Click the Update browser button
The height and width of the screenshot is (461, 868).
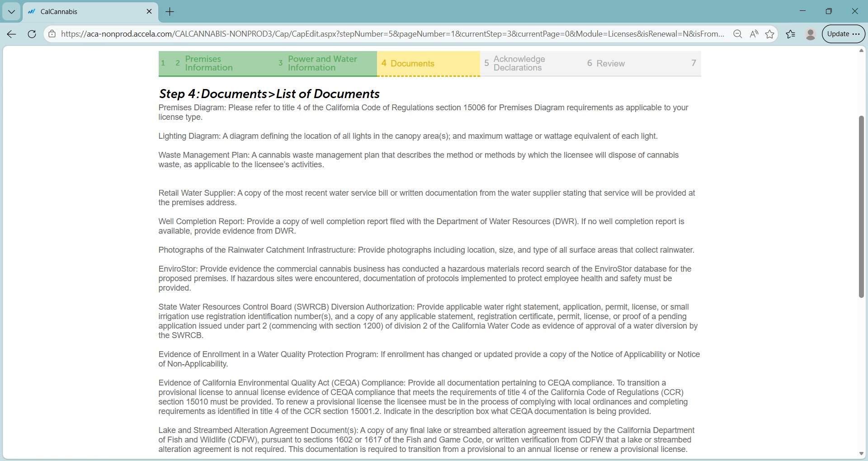(x=844, y=34)
